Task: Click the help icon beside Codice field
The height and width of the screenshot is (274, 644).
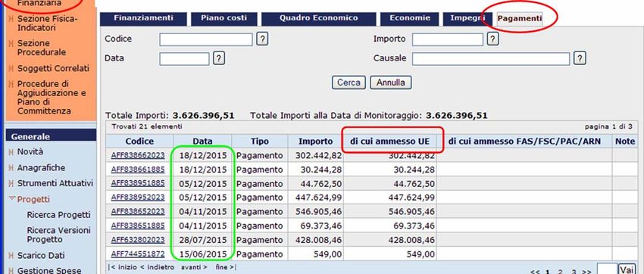Action: 262,39
